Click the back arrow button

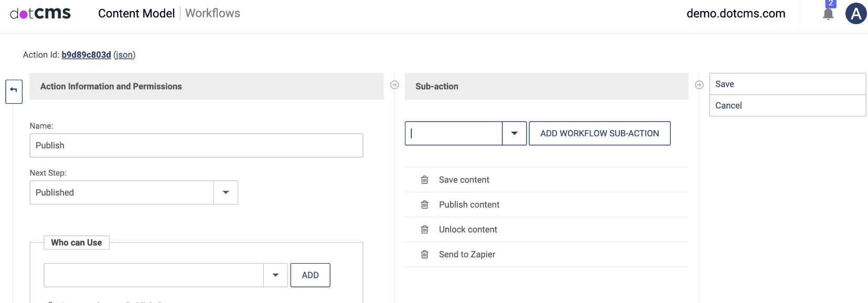14,91
